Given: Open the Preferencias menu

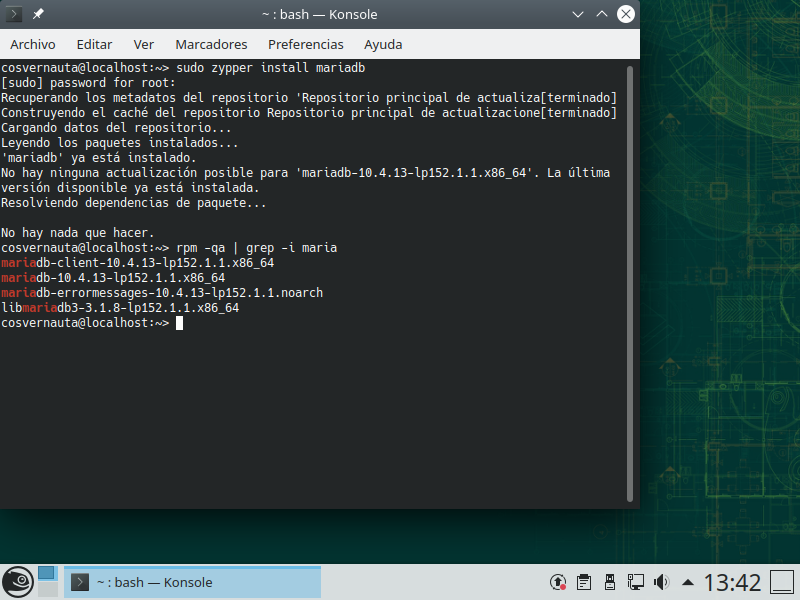Looking at the screenshot, I should [x=306, y=44].
